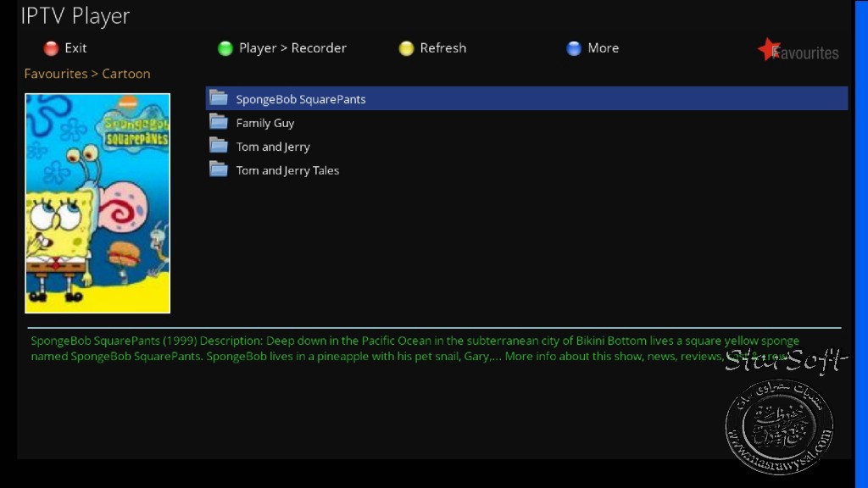Open the Tom and Jerry Tales entry
868x488 pixels.
click(526, 170)
